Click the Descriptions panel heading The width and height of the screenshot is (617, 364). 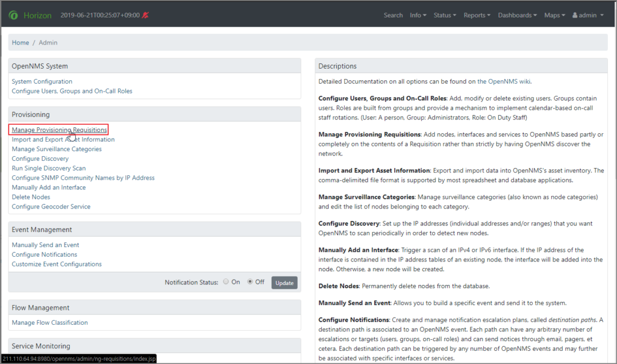tap(337, 66)
